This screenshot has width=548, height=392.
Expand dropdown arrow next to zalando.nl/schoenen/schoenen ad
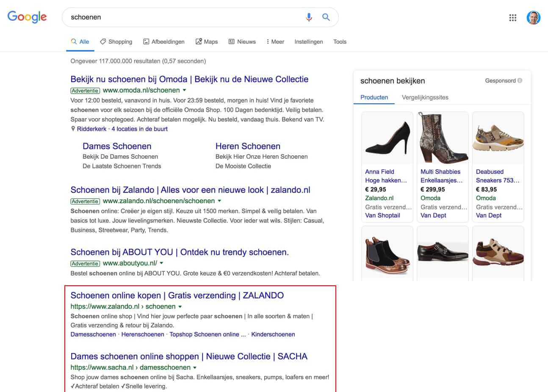[219, 201]
